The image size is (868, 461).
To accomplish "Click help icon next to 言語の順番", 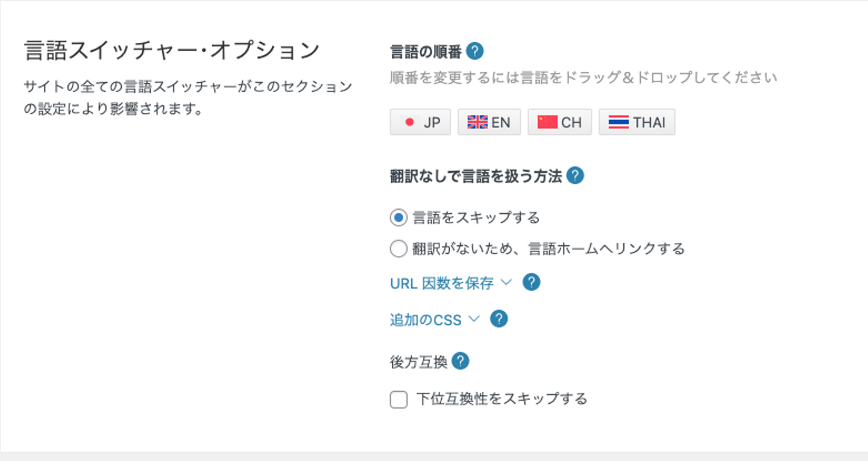I will click(475, 52).
